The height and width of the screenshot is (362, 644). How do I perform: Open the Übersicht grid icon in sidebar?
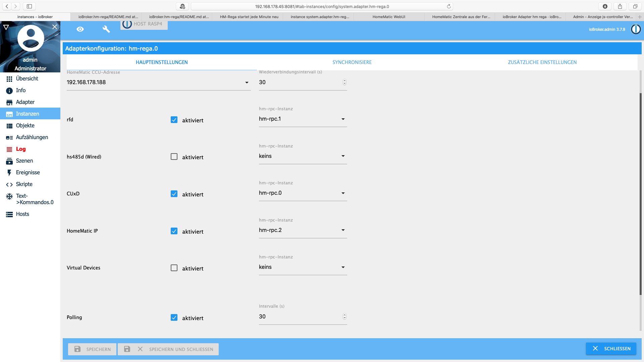pyautogui.click(x=9, y=79)
